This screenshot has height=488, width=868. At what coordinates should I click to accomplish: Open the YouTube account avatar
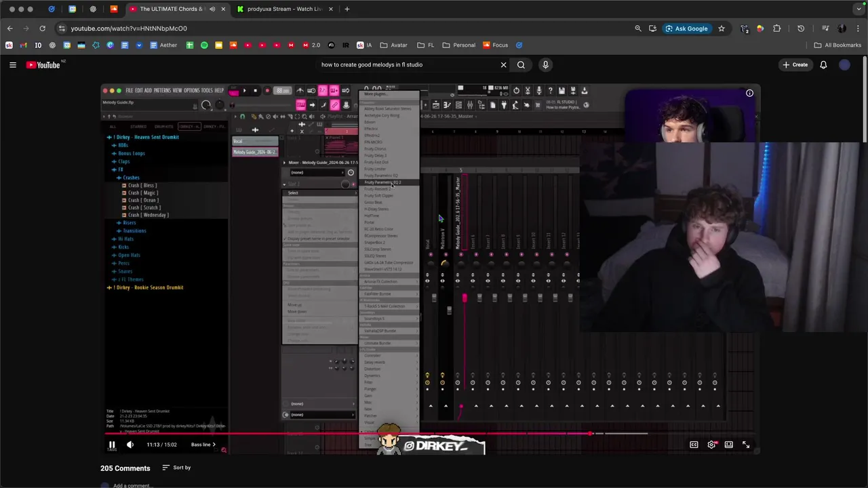coord(844,65)
